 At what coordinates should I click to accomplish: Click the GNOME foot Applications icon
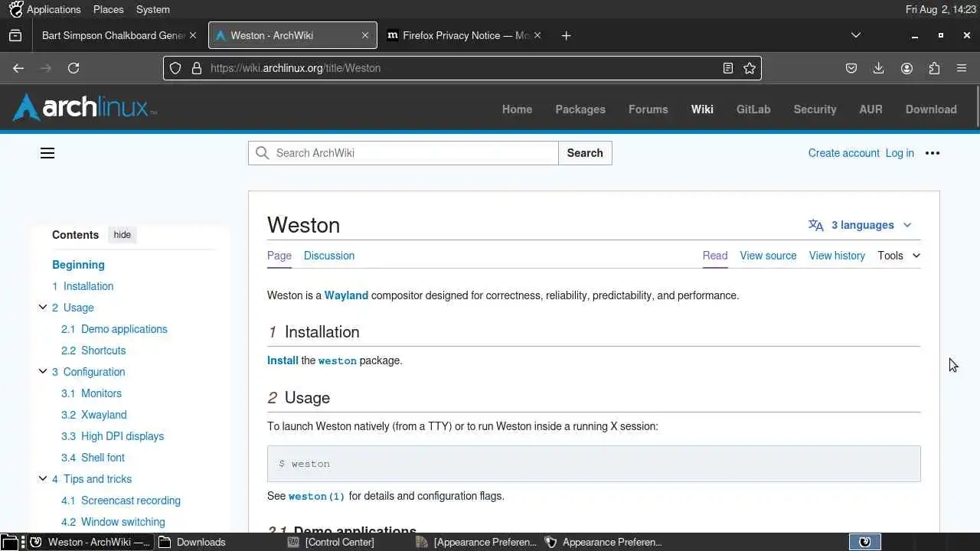(15, 9)
